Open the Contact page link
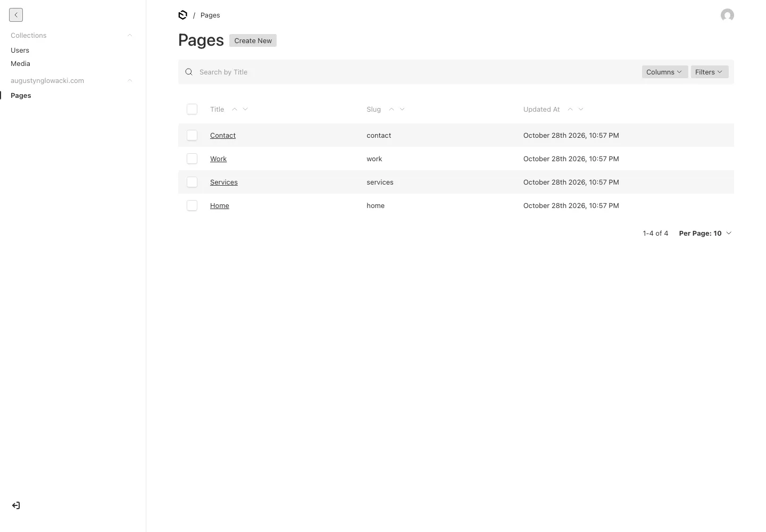This screenshot has width=766, height=532. pyautogui.click(x=223, y=135)
